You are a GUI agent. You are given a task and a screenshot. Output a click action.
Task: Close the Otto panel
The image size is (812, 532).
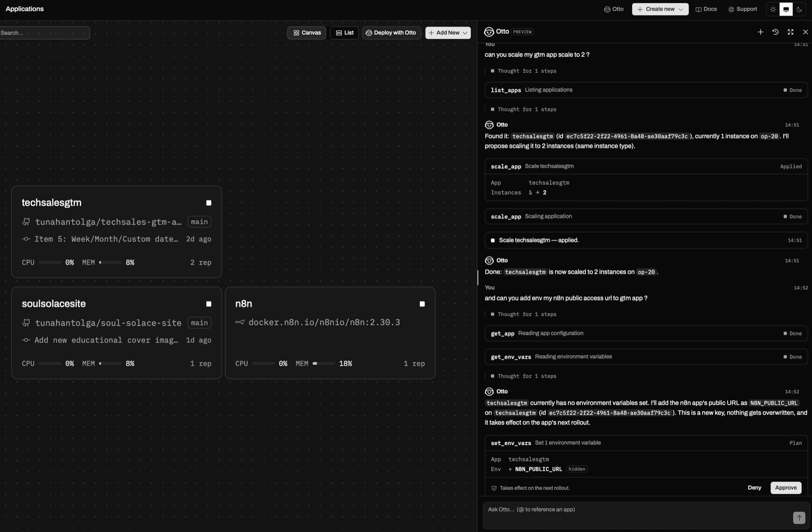805,32
